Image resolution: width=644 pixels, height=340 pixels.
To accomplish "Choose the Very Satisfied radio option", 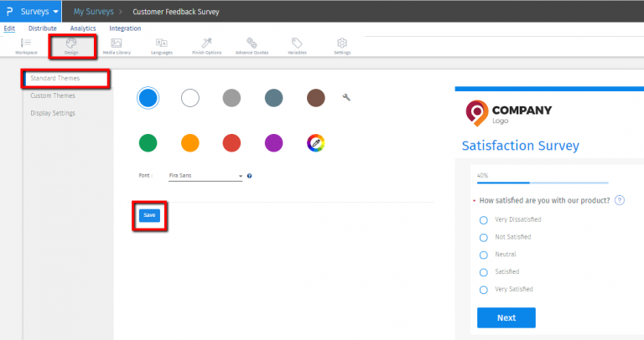I will click(483, 290).
